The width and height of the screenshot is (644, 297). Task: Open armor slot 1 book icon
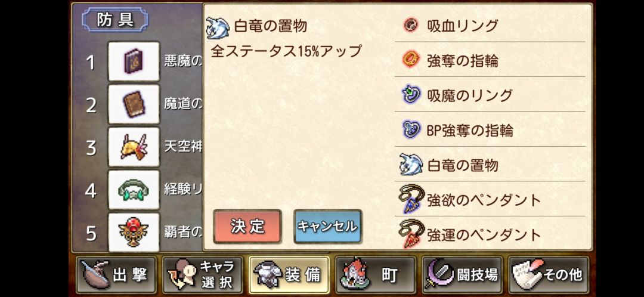pos(134,61)
